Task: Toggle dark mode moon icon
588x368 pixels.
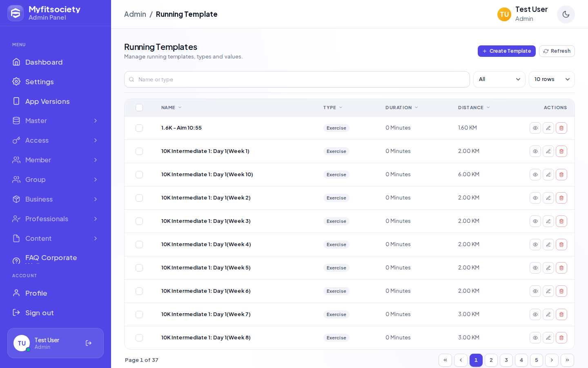Action: [x=566, y=14]
